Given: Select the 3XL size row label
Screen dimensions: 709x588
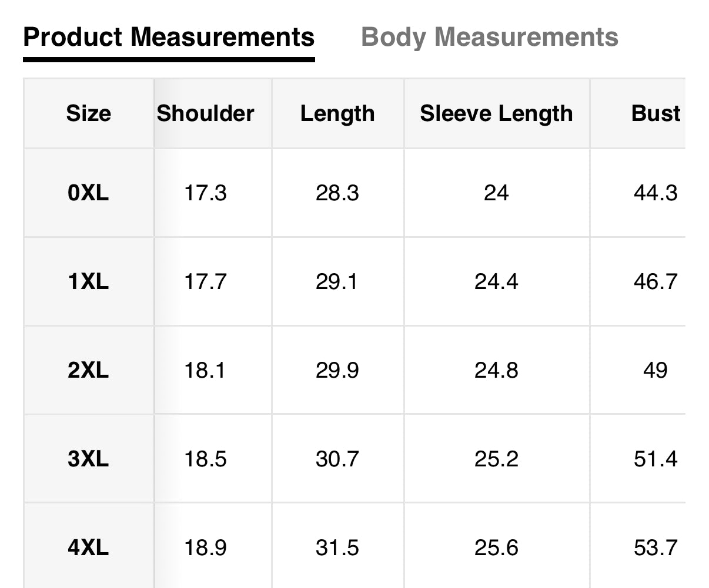Looking at the screenshot, I should pos(88,459).
